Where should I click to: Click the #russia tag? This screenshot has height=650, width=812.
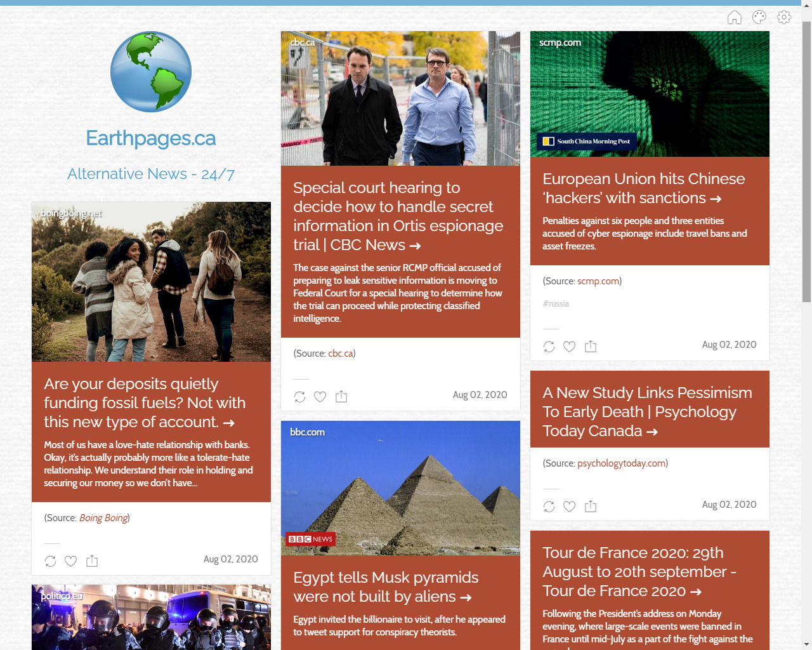556,304
